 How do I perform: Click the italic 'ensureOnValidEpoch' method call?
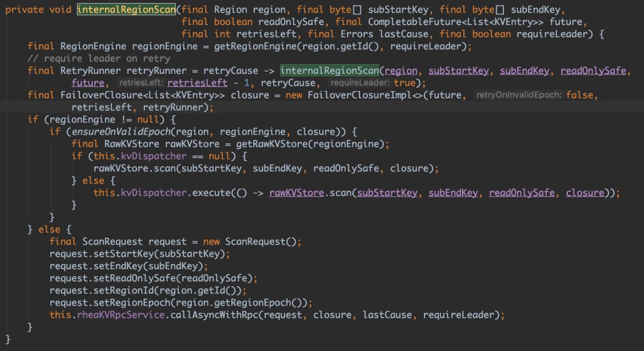120,132
